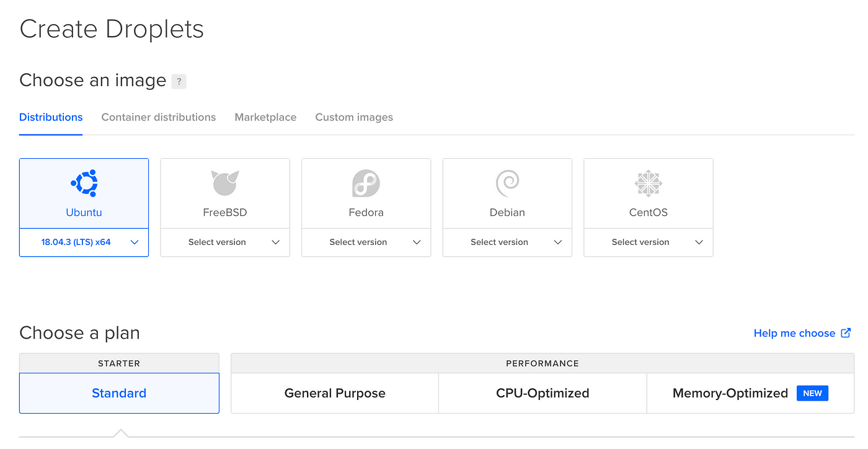Expand FreeBSD Select version dropdown

click(225, 242)
